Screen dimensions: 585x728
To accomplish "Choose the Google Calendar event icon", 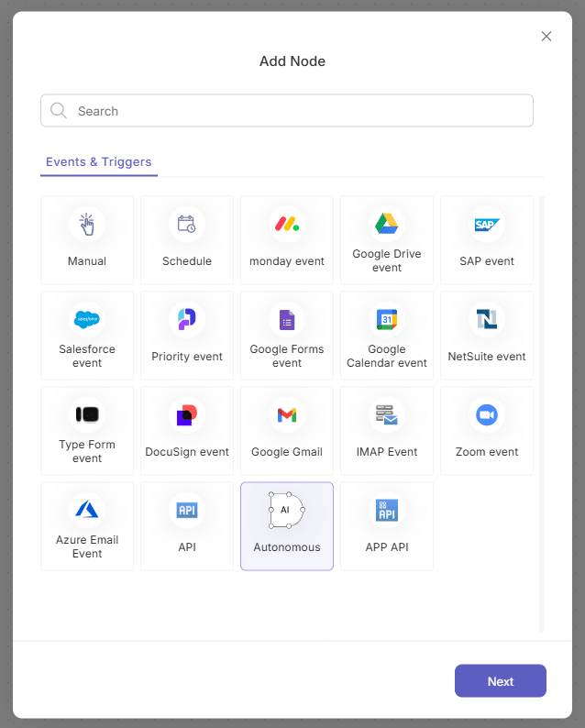I will coord(387,319).
